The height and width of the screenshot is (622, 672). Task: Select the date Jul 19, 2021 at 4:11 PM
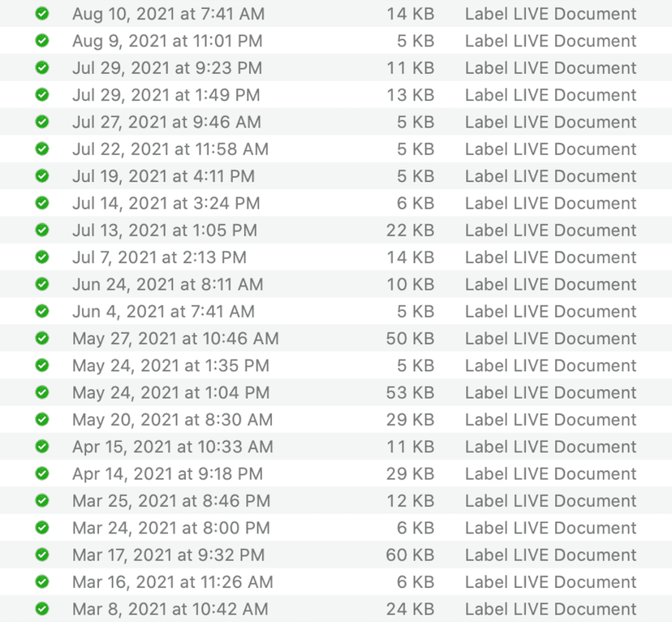(163, 176)
